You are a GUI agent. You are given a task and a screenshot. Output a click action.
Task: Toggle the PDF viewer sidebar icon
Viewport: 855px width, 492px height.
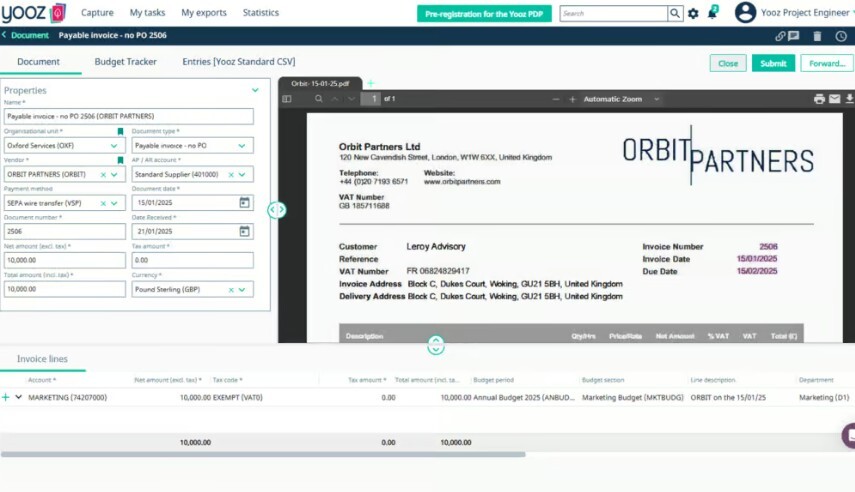tap(287, 99)
